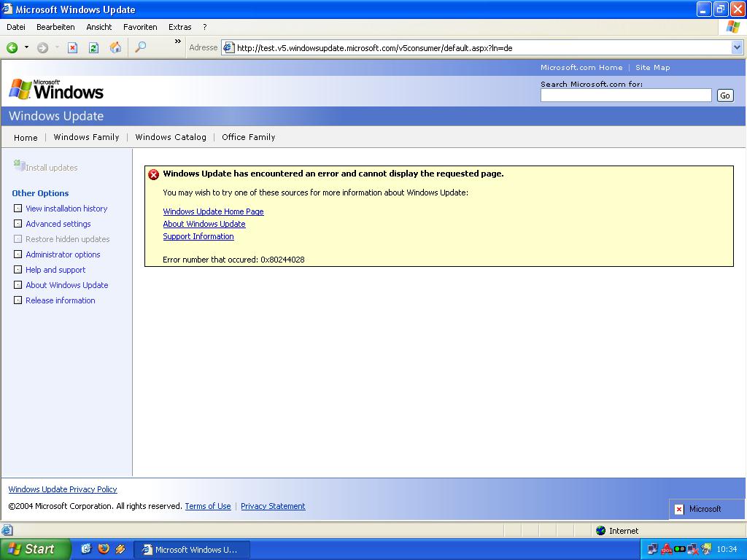Image resolution: width=747 pixels, height=560 pixels.
Task: Click the box beside Restore hidden updates
Action: (18, 238)
